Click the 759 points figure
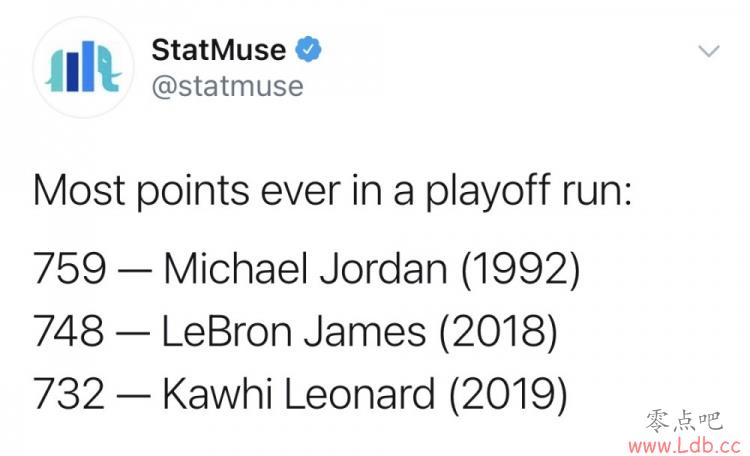This screenshot has height=456, width=750. (69, 268)
